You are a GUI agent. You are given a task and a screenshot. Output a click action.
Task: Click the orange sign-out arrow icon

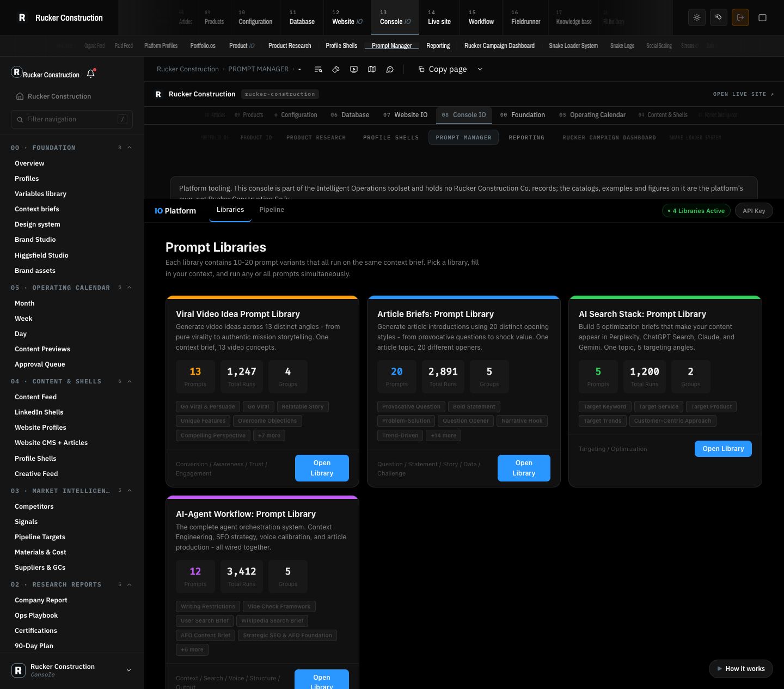click(740, 17)
